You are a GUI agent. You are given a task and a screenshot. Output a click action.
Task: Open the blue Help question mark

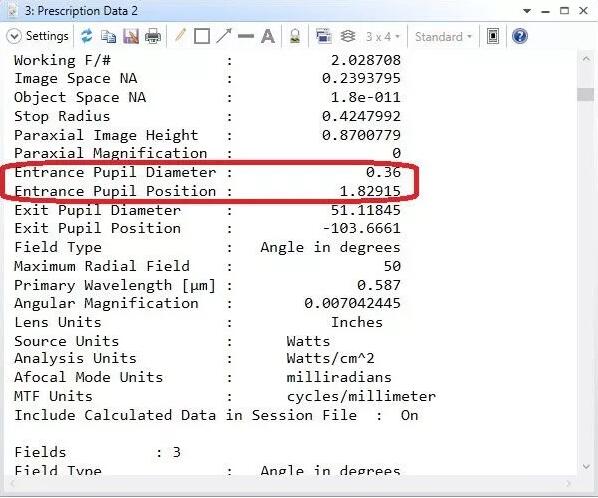click(x=520, y=37)
